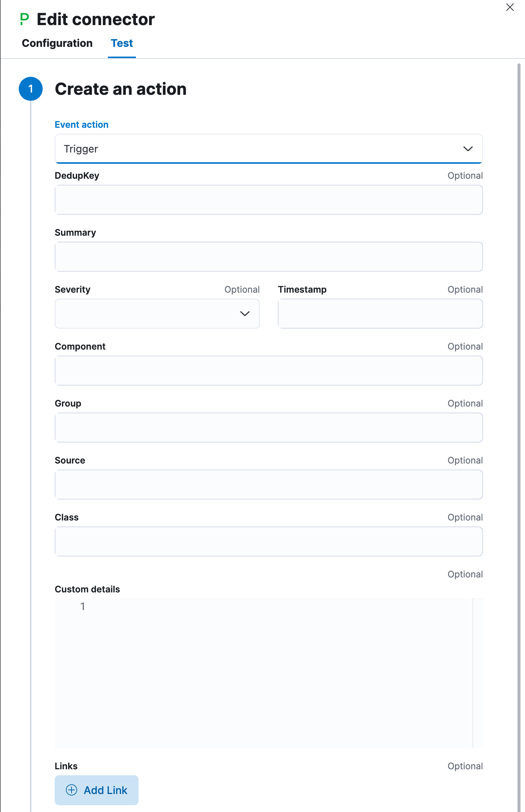Viewport: 525px width, 812px height.
Task: Click the Component input box
Action: (269, 371)
